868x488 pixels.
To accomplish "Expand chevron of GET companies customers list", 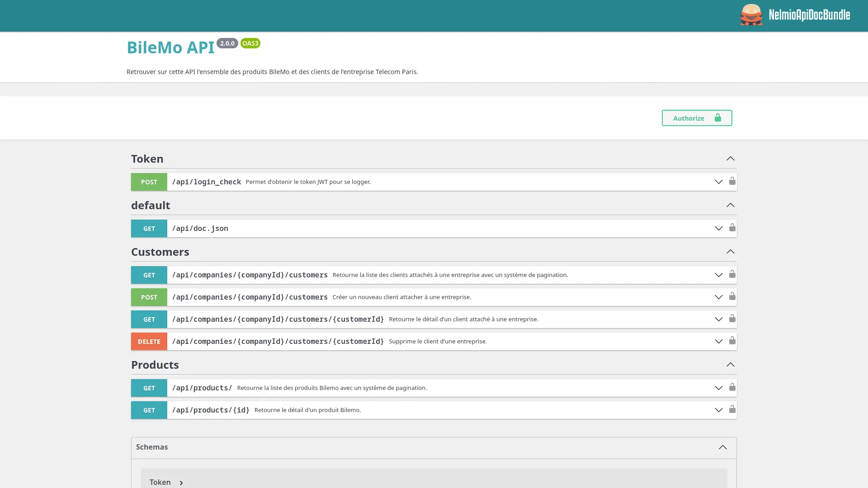I will tap(718, 275).
